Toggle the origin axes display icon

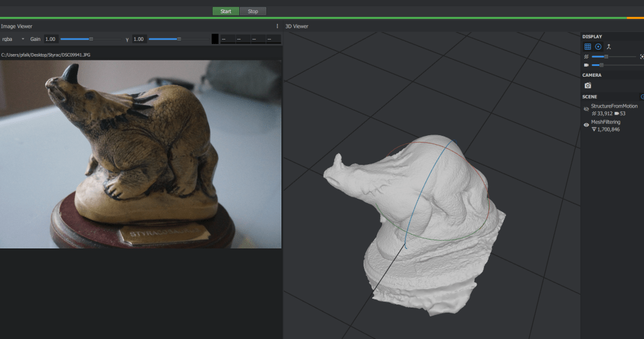point(609,47)
